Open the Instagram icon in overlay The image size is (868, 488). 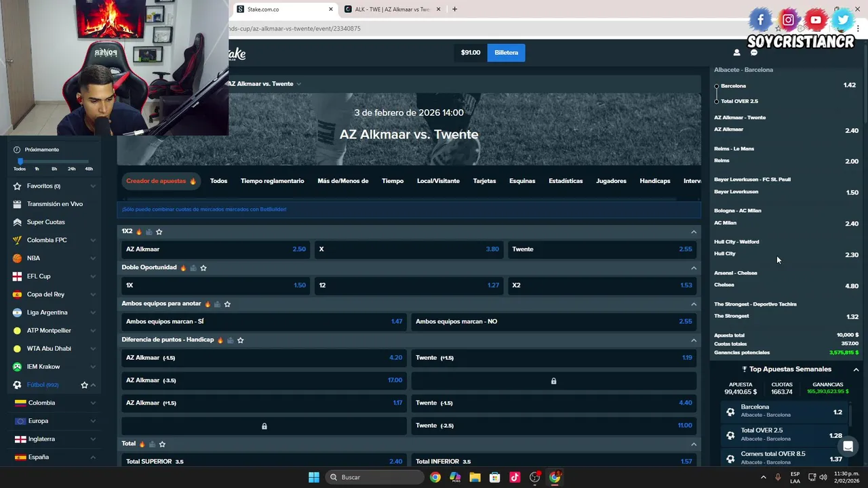[788, 20]
